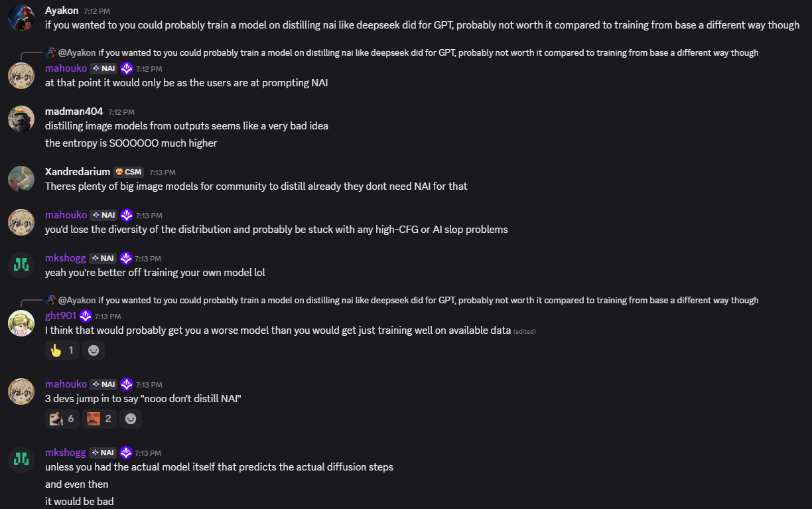Click madman404's profile avatar
The width and height of the screenshot is (812, 509).
pyautogui.click(x=21, y=119)
